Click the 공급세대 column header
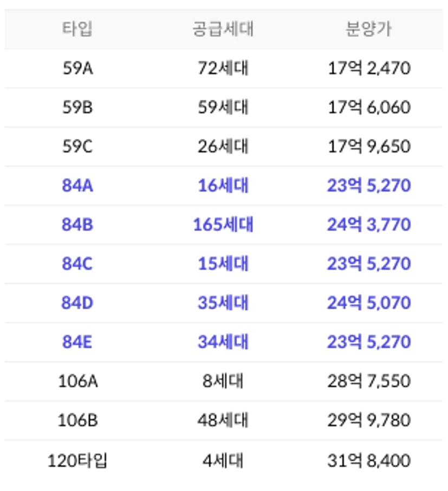This screenshot has width=448, height=491. coord(223,29)
